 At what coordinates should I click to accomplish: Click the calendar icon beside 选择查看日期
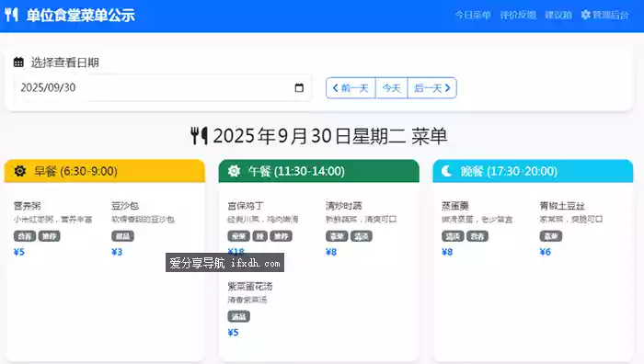coord(18,63)
